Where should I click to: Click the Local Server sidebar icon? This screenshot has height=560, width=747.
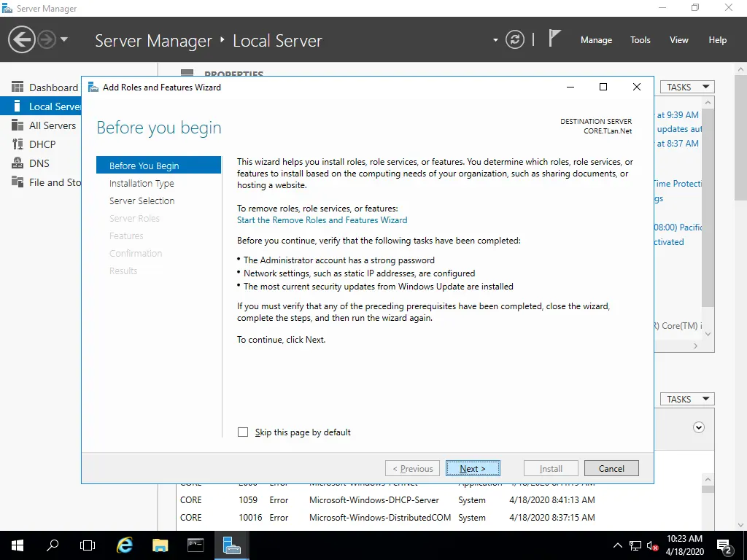[18, 106]
